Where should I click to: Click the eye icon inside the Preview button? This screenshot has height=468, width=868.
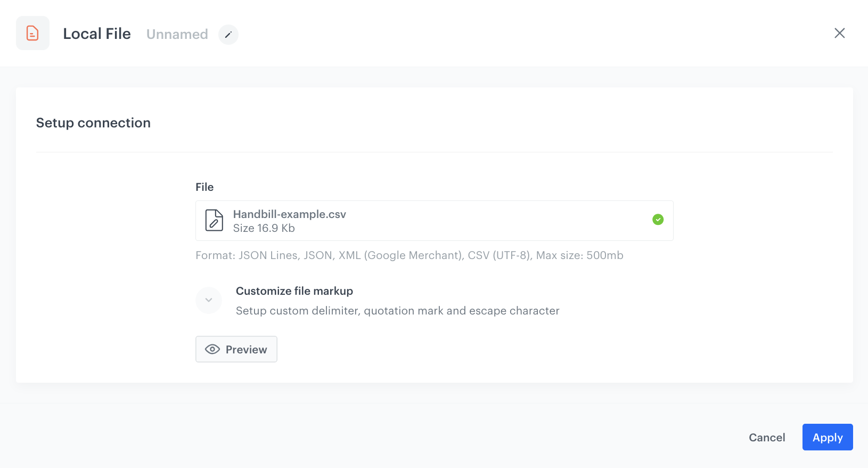pos(212,349)
